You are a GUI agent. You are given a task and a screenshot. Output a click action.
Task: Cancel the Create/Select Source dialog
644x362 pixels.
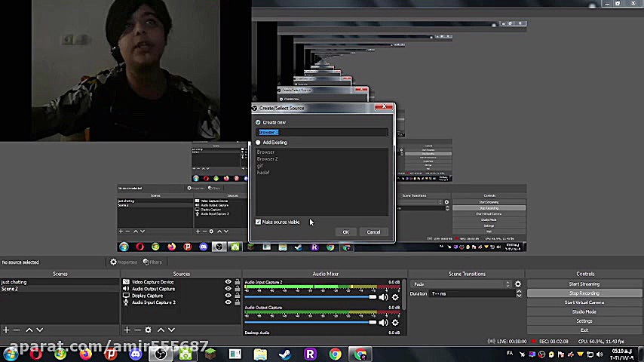373,232
